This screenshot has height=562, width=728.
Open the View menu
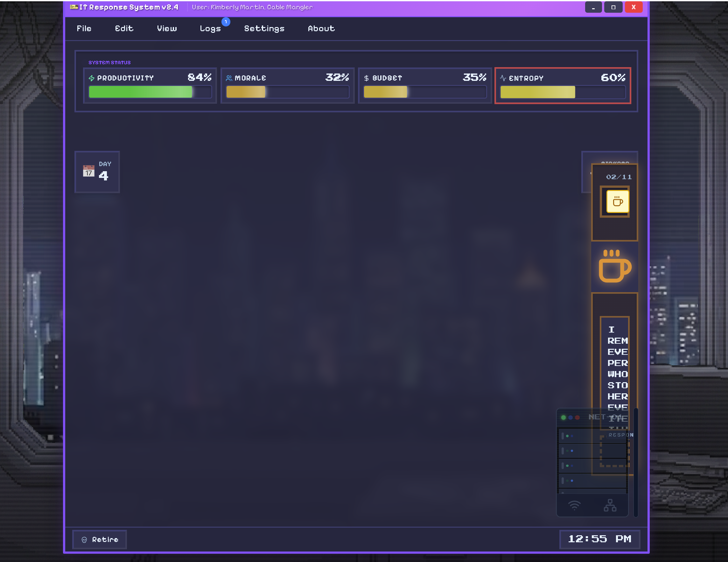167,29
